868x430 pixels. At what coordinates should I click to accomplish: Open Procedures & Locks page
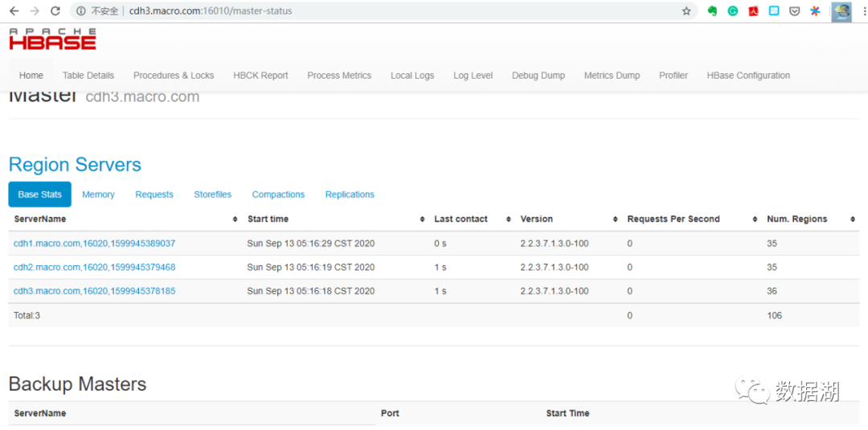tap(174, 76)
